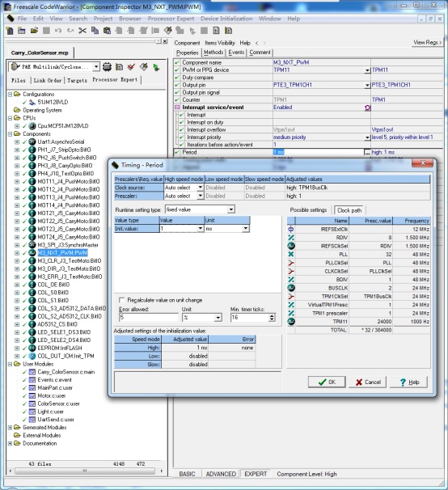The image size is (448, 490).
Task: Click the PLL multiplier icon in clock path
Action: (291, 255)
